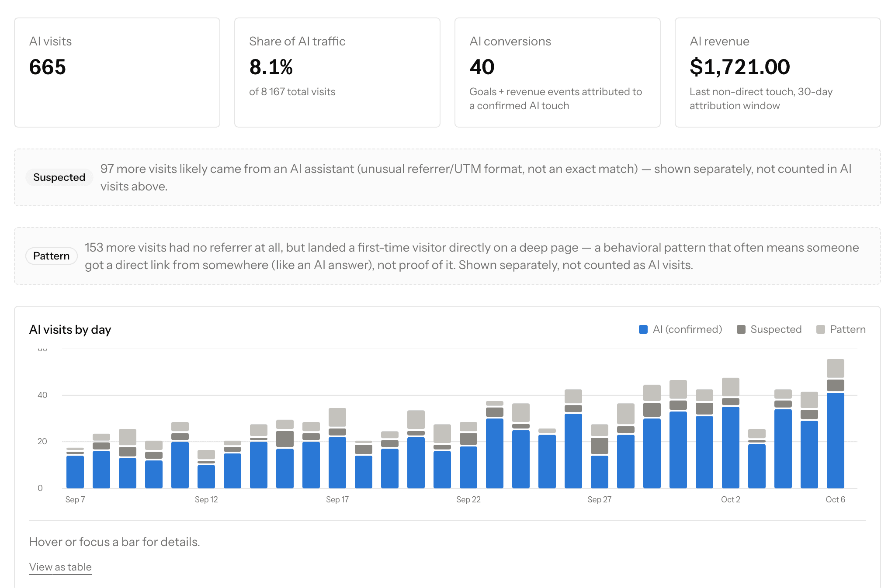This screenshot has width=895, height=588.
Task: Click the Pattern light gray legend swatch
Action: point(820,329)
